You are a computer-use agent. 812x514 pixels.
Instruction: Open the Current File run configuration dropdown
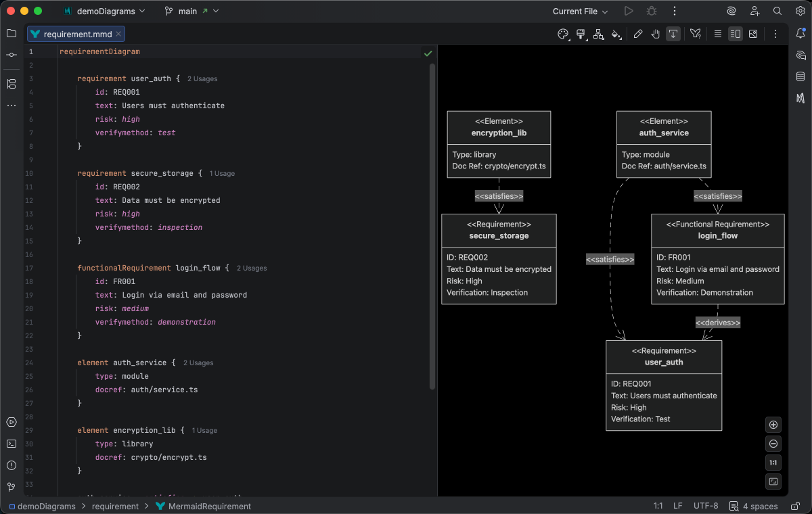click(x=580, y=11)
